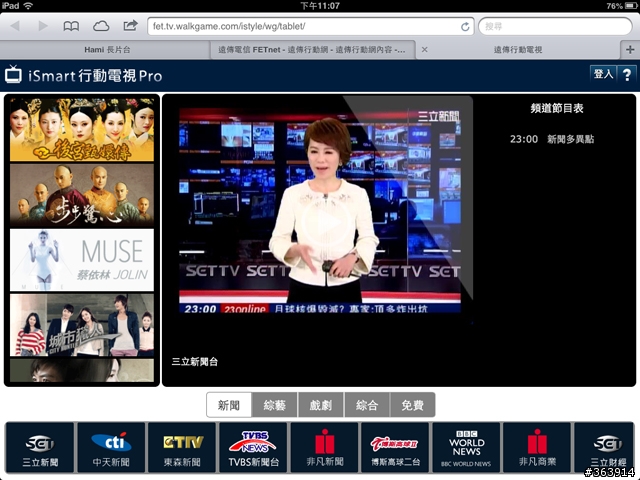This screenshot has height=480, width=640.
Task: Open 城市獵人 City Hunter thumbnail
Action: tap(82, 325)
